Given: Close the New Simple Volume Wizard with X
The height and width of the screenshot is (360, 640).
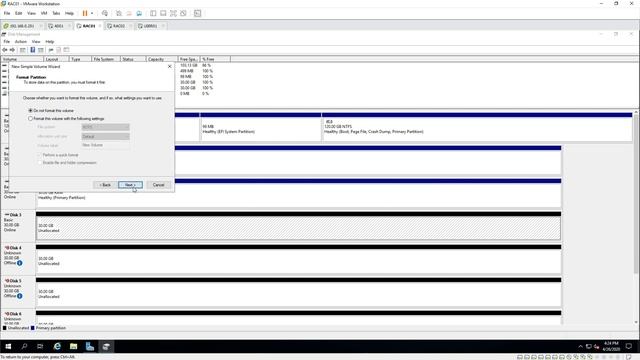Looking at the screenshot, I should [170, 67].
